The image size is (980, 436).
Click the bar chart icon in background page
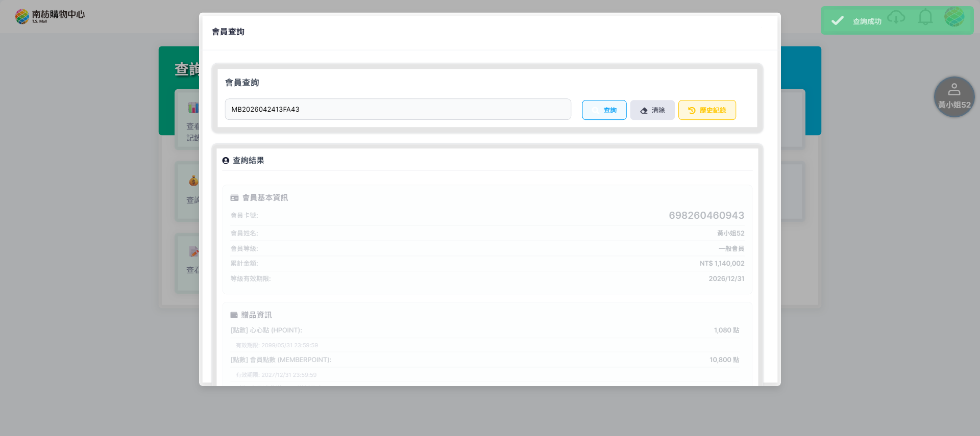point(193,107)
